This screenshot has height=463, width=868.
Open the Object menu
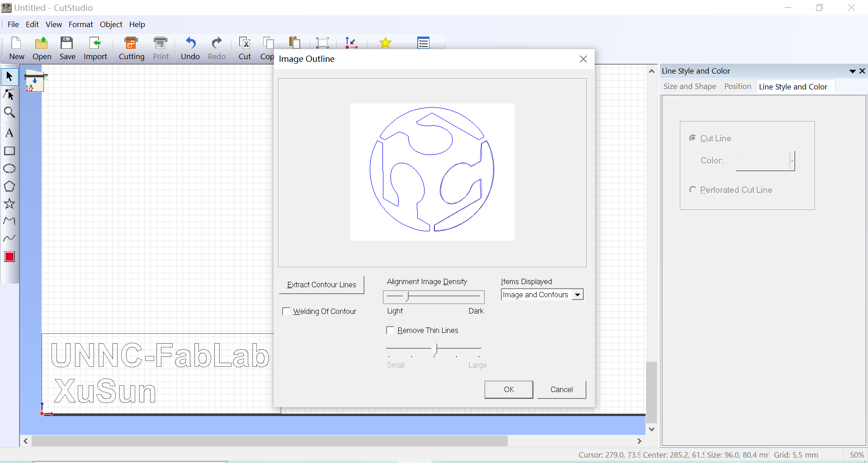(111, 24)
